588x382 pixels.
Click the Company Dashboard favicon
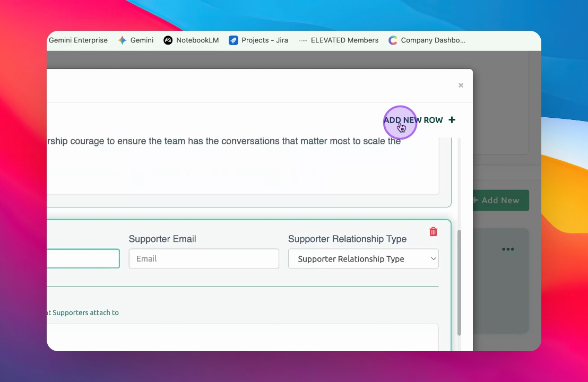[393, 40]
